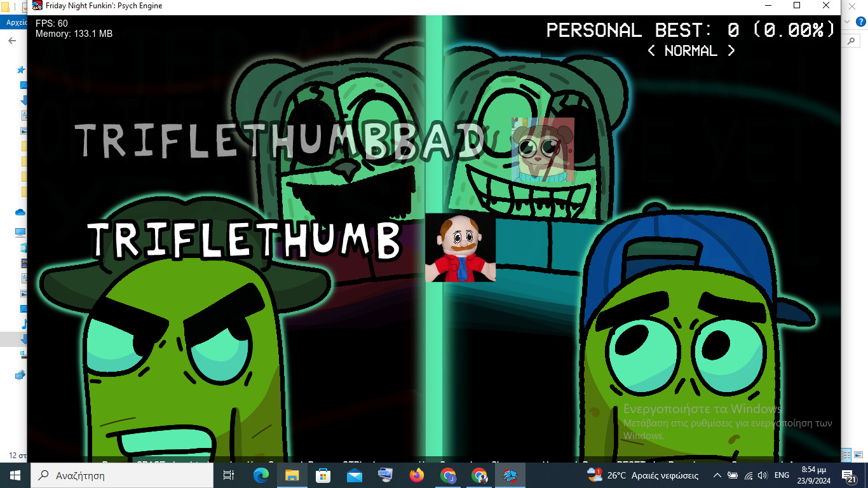Open Microsoft Edge from the taskbar
Viewport: 868px width, 488px height.
[261, 475]
